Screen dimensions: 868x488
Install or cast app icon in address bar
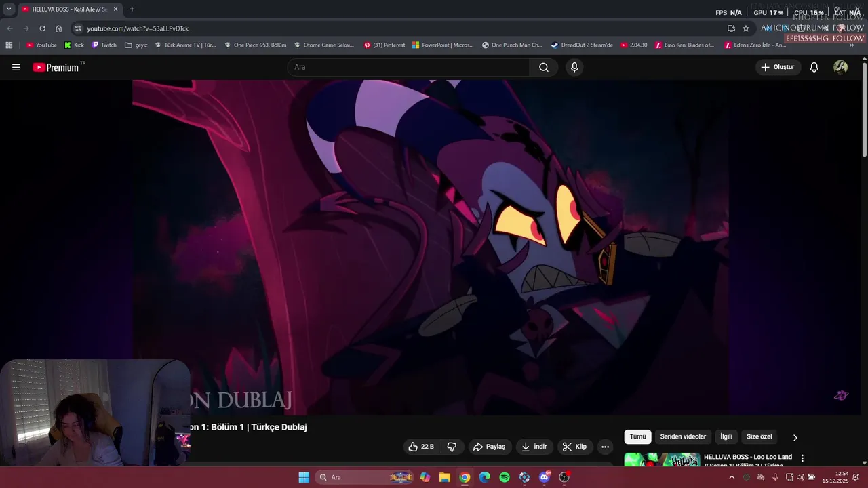point(731,28)
